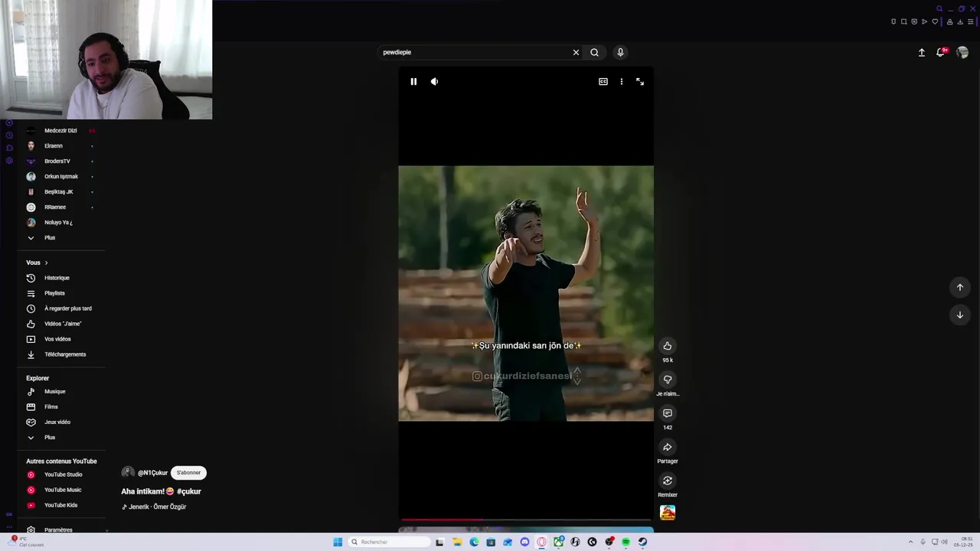This screenshot has height=551, width=980.
Task: Open the Vous section chevron
Action: click(46, 262)
